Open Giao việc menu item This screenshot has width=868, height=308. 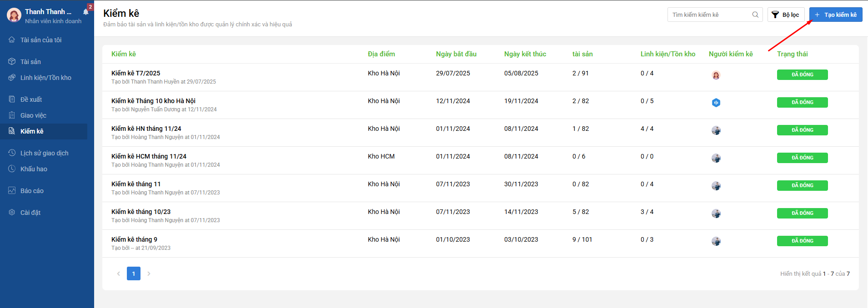click(44, 115)
